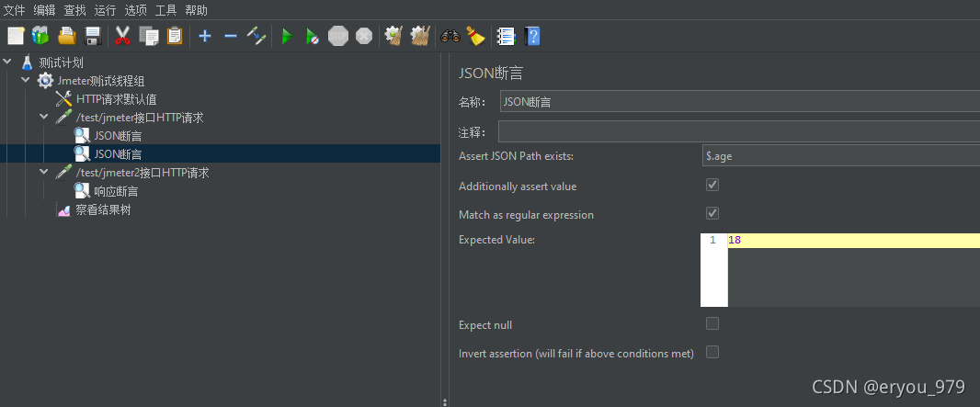Click Start no pauses icon
This screenshot has height=407, width=980.
coord(313,36)
